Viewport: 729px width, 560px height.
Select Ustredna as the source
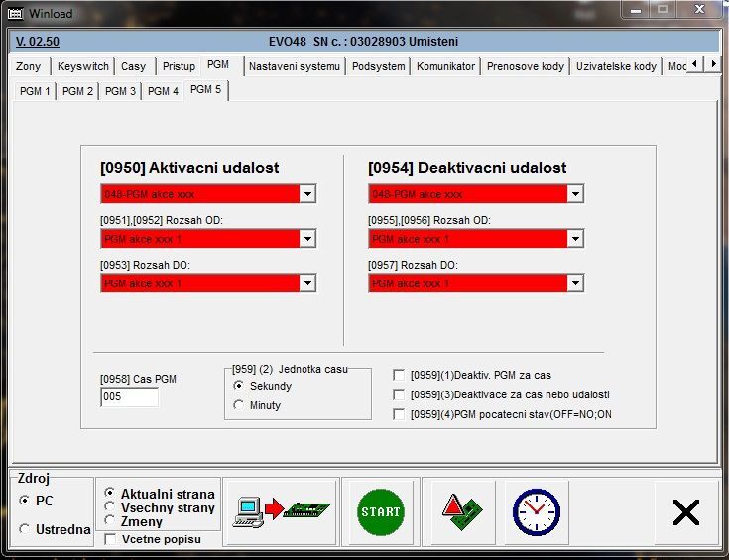click(x=25, y=529)
